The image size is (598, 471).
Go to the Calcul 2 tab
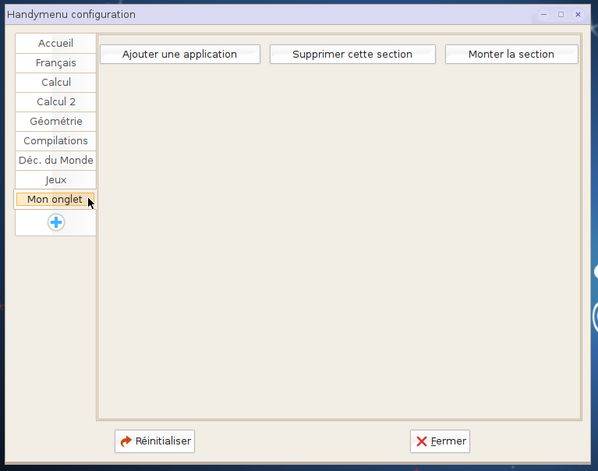click(x=56, y=102)
